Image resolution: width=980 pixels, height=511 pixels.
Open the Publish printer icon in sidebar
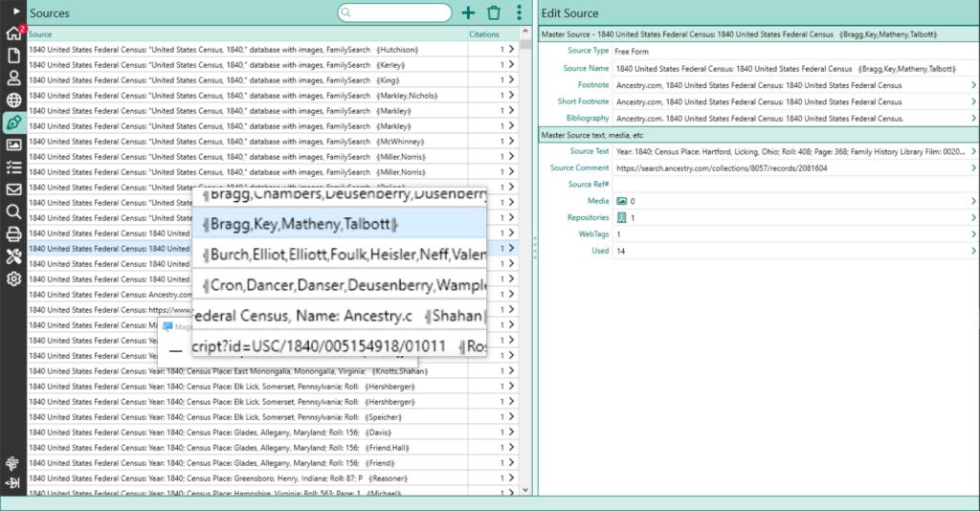[13, 234]
